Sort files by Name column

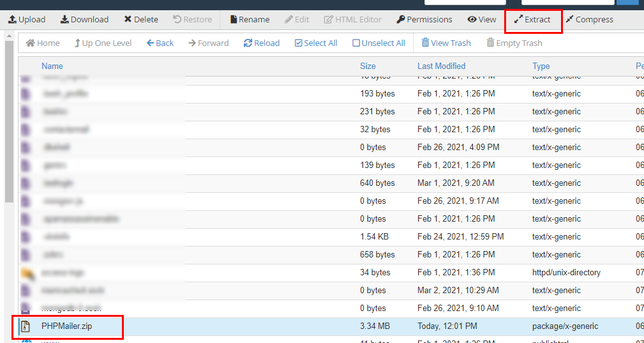tap(52, 66)
